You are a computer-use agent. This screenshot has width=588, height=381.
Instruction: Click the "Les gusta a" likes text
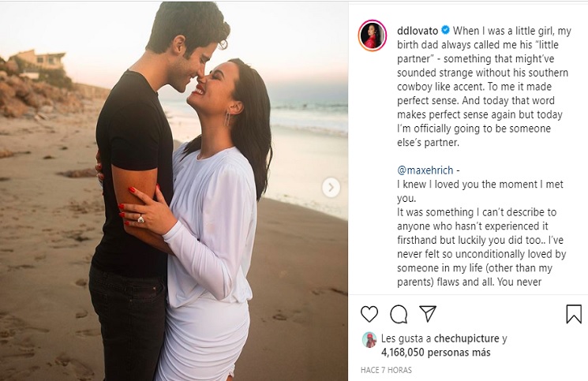click(x=406, y=338)
